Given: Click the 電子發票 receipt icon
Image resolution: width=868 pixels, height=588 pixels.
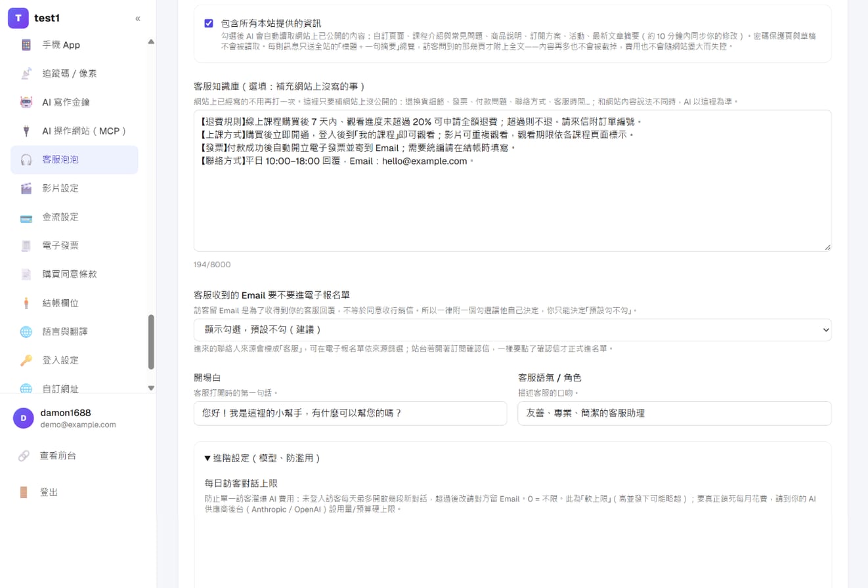Looking at the screenshot, I should point(26,245).
